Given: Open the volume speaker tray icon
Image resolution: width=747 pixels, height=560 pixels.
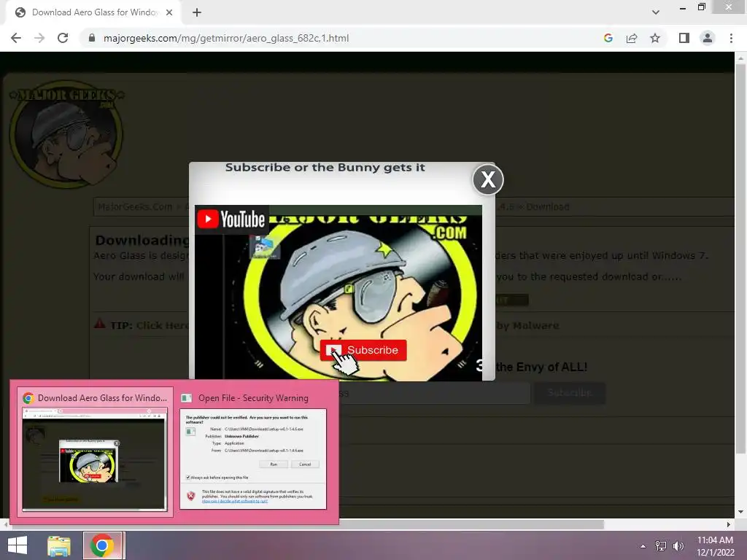Looking at the screenshot, I should (678, 546).
